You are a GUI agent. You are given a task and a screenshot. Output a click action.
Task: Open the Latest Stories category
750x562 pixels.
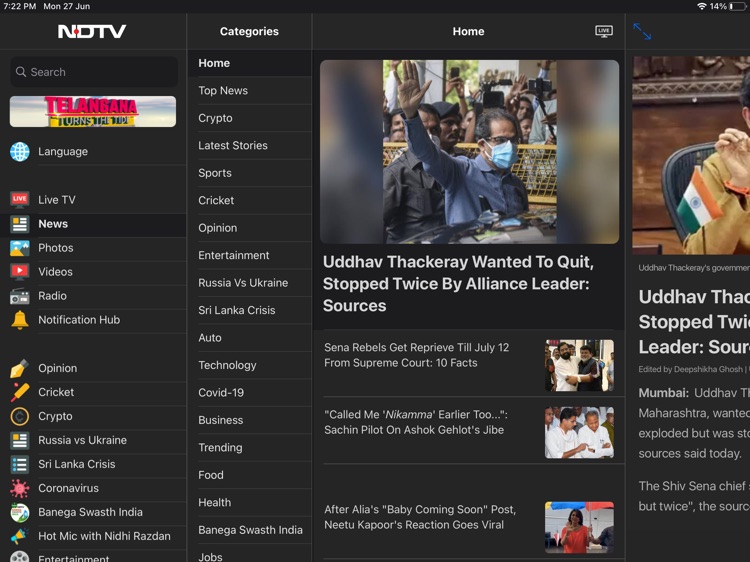[250, 145]
